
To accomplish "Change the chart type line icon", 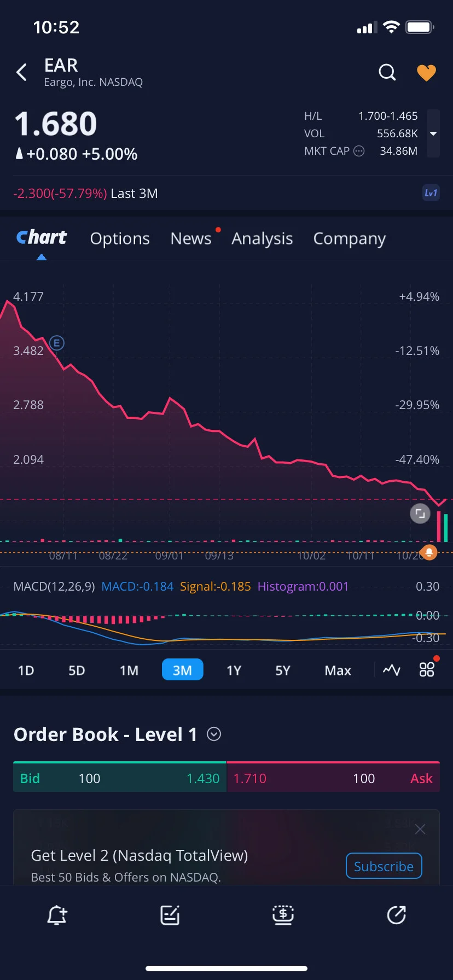I will pyautogui.click(x=392, y=670).
